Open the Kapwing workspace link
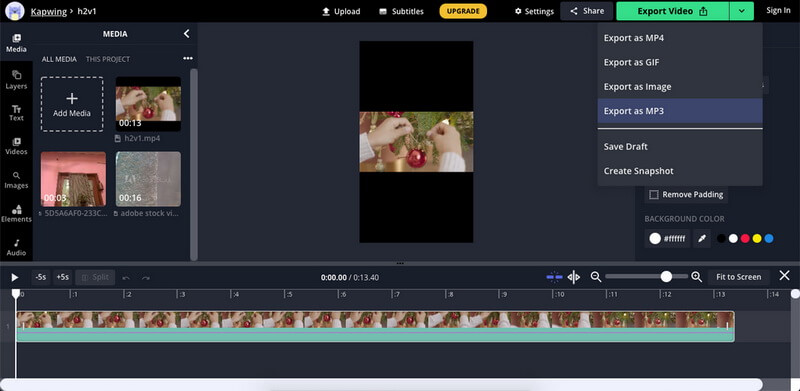800x391 pixels. 48,11
